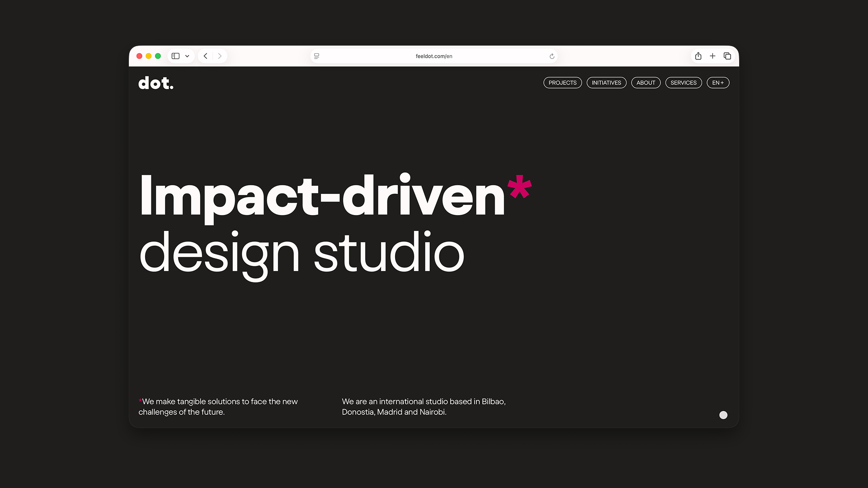Go forward with the right arrow
This screenshot has height=488, width=868.
point(220,56)
